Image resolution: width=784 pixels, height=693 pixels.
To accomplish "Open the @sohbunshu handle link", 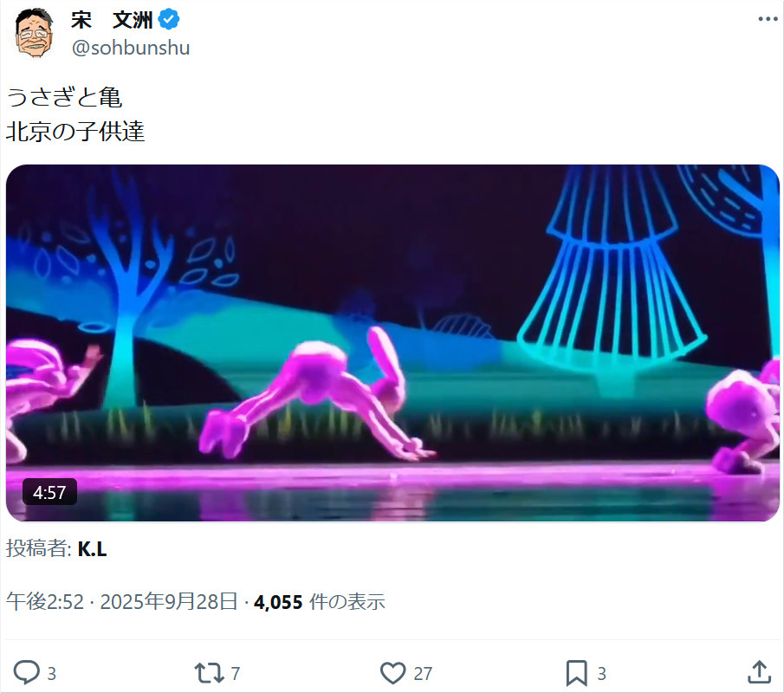I will 131,48.
